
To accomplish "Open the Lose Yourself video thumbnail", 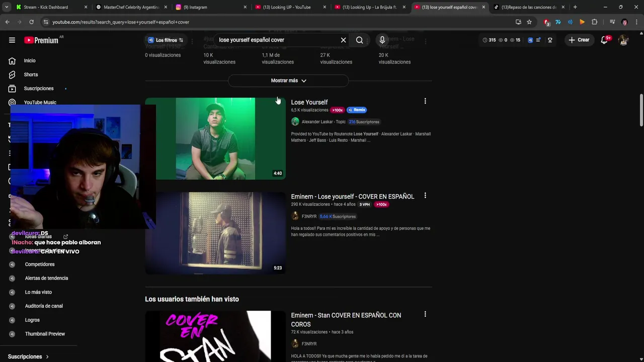I will (x=215, y=139).
